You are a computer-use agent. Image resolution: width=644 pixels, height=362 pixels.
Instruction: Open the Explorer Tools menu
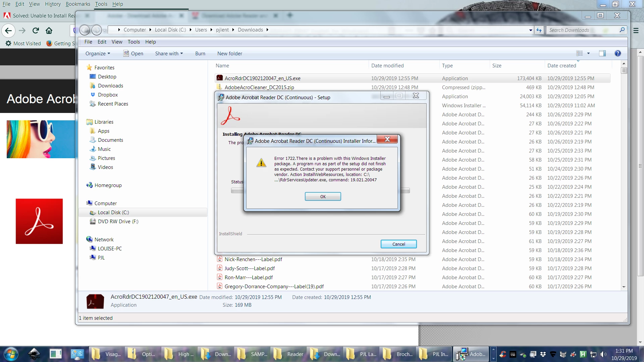click(133, 42)
